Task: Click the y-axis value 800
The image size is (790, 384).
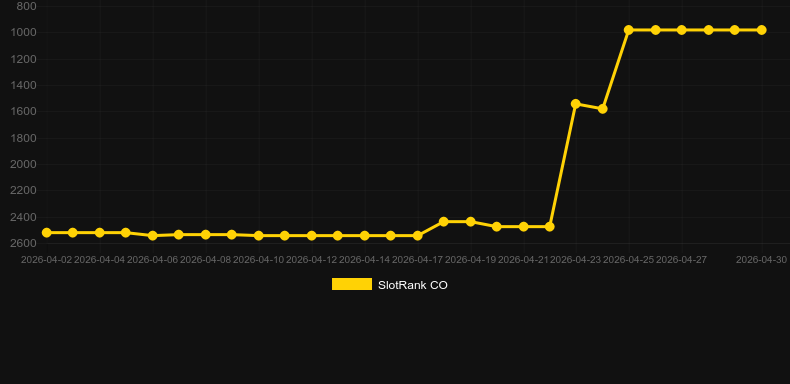Action: point(26,7)
